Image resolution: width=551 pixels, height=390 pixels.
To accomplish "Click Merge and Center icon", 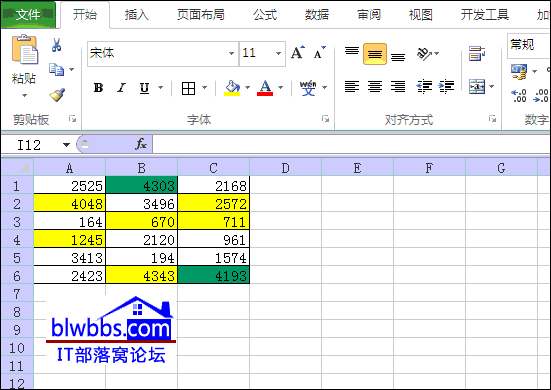I will point(477,86).
